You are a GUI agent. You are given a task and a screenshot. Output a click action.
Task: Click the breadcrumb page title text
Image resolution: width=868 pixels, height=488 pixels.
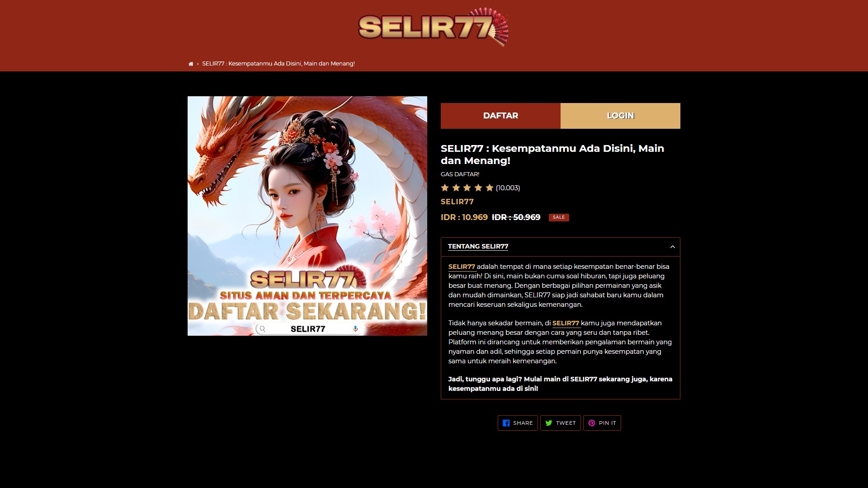tap(278, 64)
